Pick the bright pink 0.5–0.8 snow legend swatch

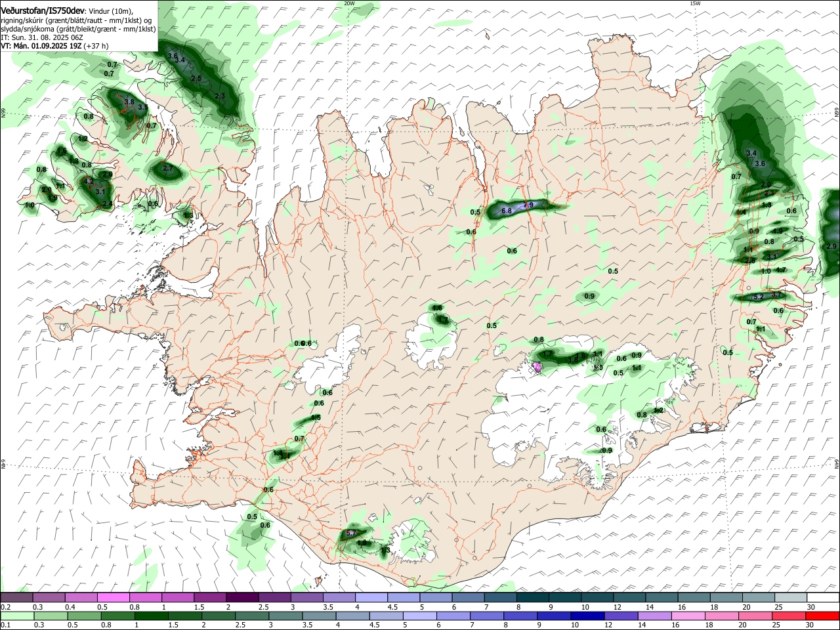pyautogui.click(x=114, y=597)
